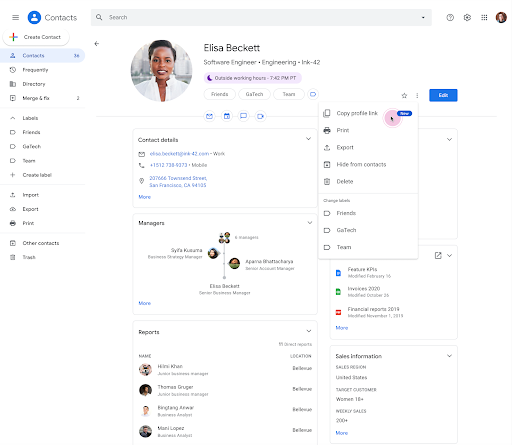Open the search options dropdown arrow
This screenshot has width=512, height=445.
(423, 17)
